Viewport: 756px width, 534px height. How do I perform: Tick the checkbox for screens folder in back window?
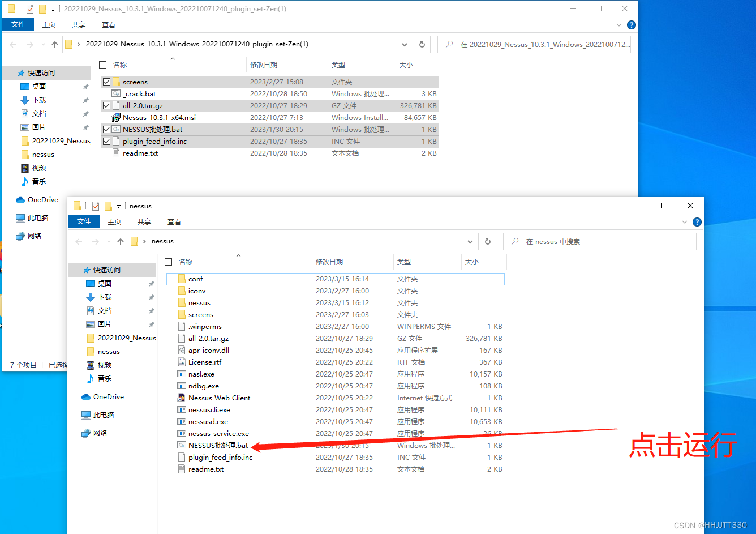(x=106, y=82)
